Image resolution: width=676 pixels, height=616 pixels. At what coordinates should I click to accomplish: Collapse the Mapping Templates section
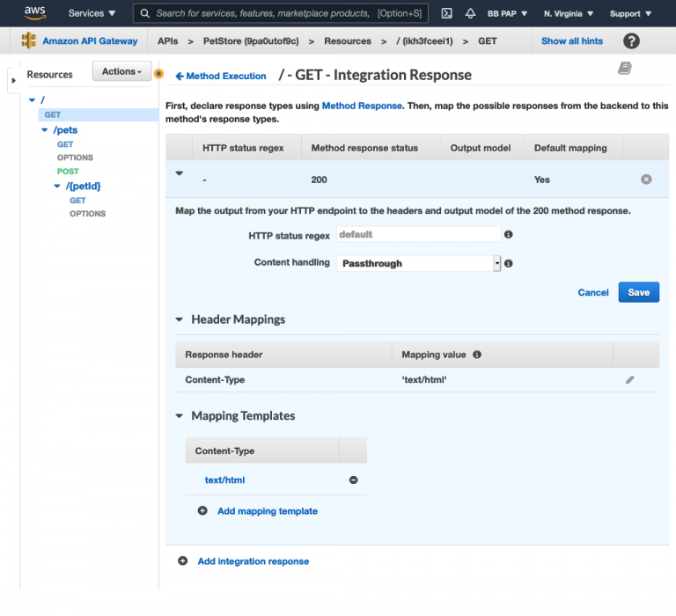point(180,416)
